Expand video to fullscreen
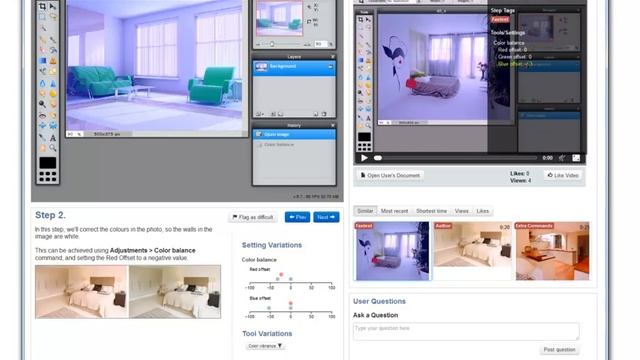Viewport: 640px width, 360px height. [x=576, y=158]
